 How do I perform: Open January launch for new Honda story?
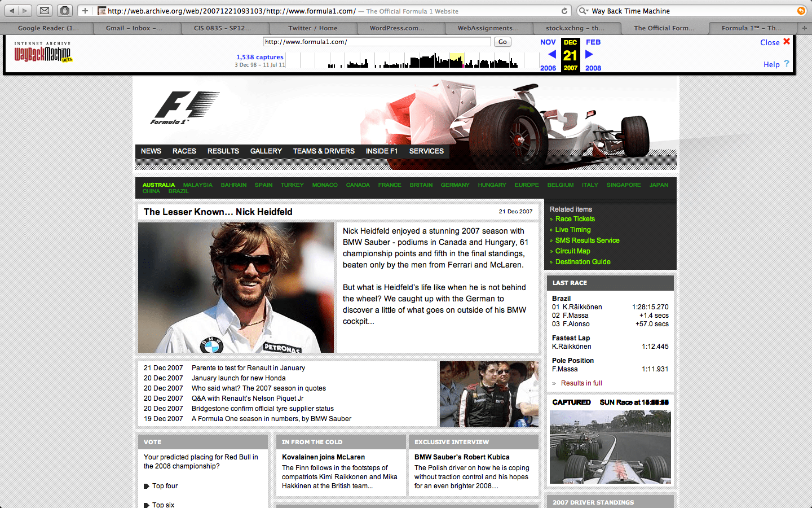tap(239, 378)
